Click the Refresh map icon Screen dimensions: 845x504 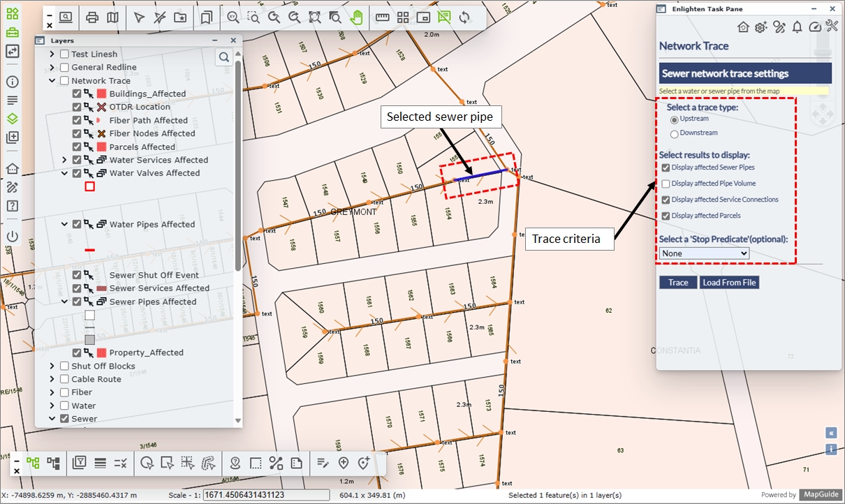(x=464, y=17)
